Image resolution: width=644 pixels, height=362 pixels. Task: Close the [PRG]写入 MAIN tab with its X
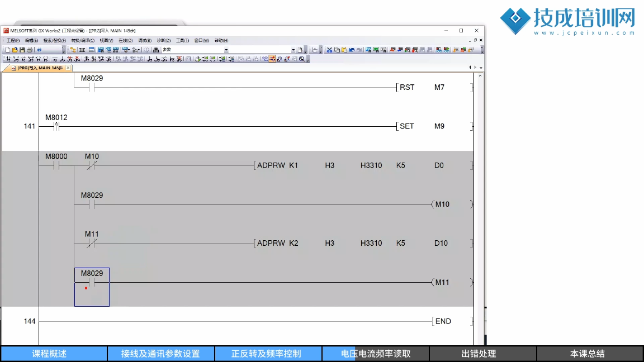coord(68,68)
